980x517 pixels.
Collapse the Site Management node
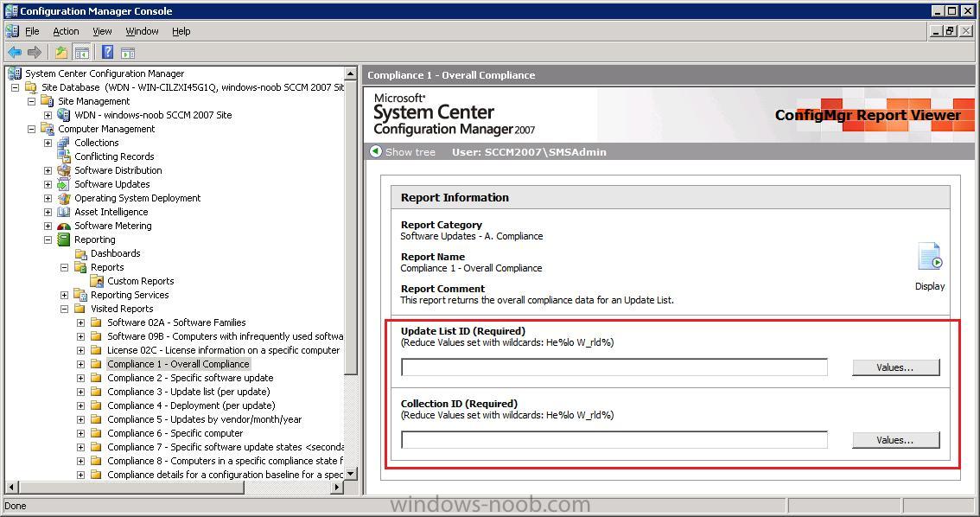(31, 101)
